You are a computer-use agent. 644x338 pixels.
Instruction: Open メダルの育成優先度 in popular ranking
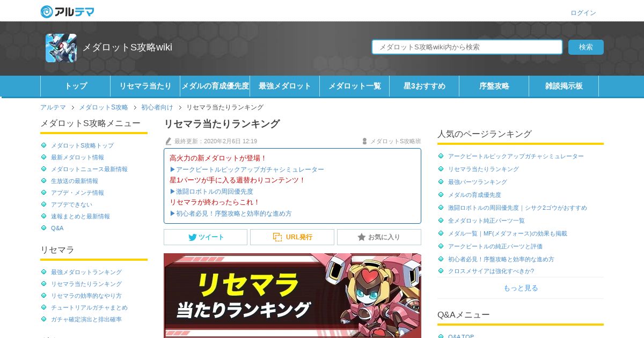(474, 195)
